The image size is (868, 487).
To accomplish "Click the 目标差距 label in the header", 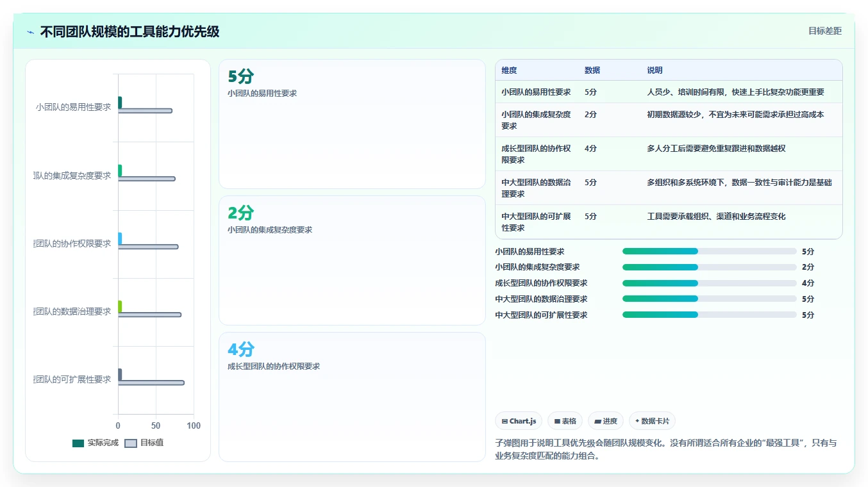I will (824, 31).
